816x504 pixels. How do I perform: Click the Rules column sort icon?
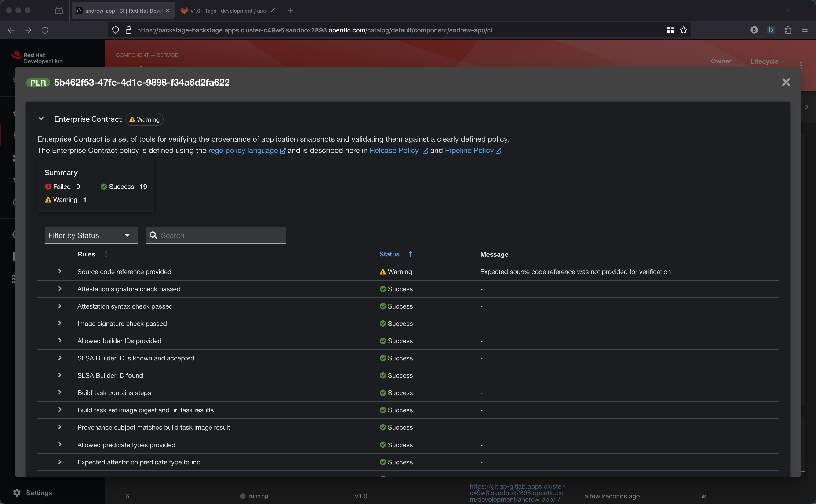pyautogui.click(x=106, y=254)
